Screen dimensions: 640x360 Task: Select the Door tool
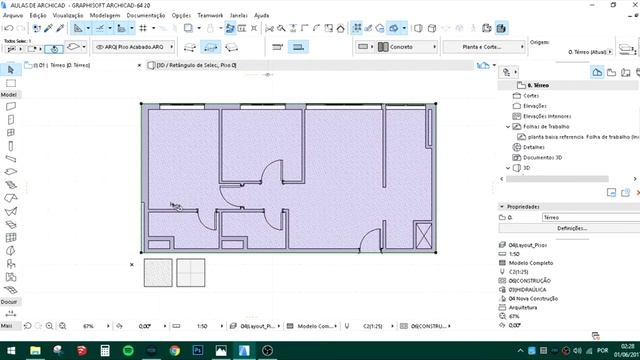pyautogui.click(x=11, y=120)
